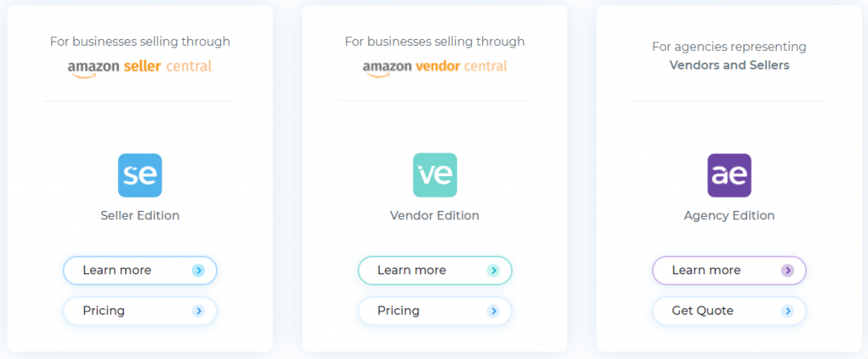868x359 pixels.
Task: Open Learn more for Seller Edition
Action: click(140, 270)
